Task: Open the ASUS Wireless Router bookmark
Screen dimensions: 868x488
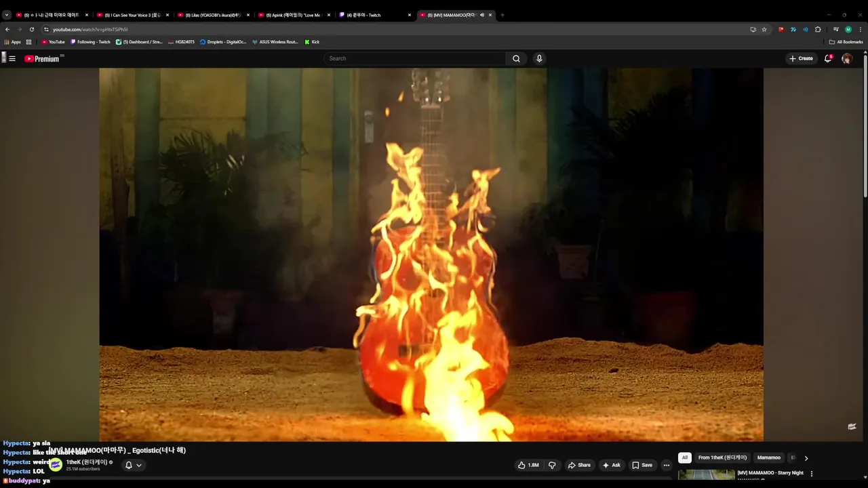Action: point(275,42)
